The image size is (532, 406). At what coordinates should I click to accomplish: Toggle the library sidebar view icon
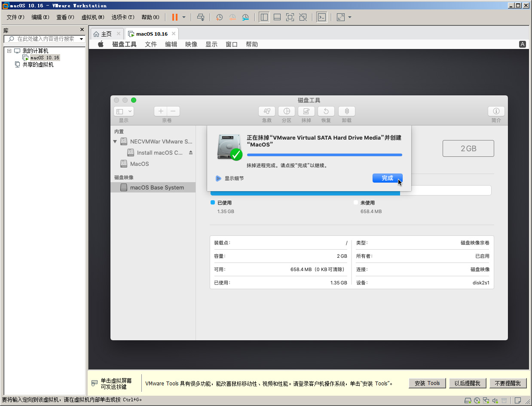(x=264, y=17)
